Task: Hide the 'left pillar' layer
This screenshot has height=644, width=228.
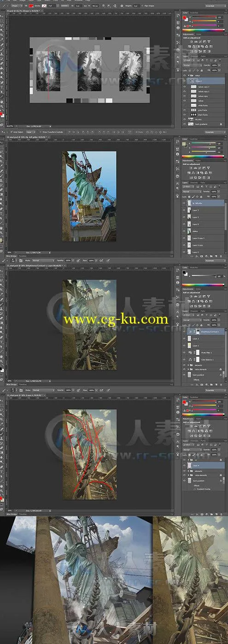Action: (x=184, y=203)
